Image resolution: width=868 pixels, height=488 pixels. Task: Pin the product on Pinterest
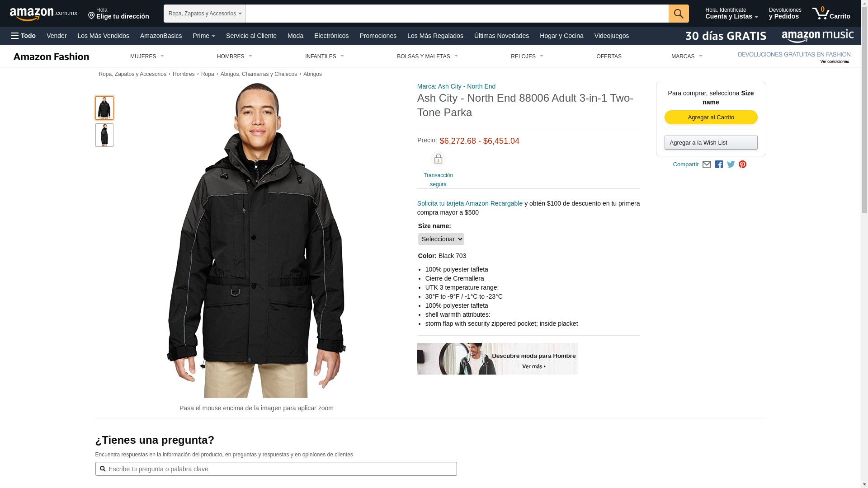pos(742,164)
